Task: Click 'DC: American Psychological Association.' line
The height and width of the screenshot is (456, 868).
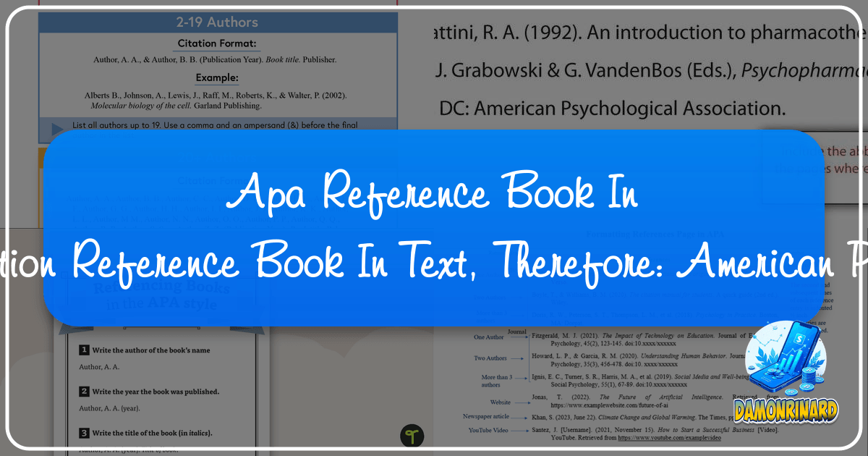Action: pyautogui.click(x=612, y=109)
